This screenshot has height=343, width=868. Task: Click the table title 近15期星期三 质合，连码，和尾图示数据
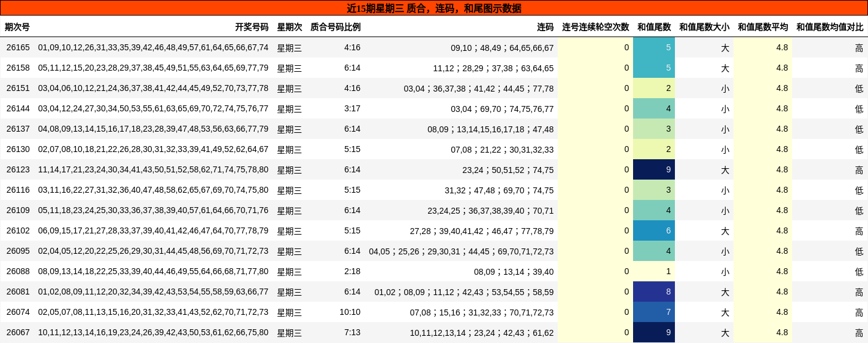pos(434,8)
